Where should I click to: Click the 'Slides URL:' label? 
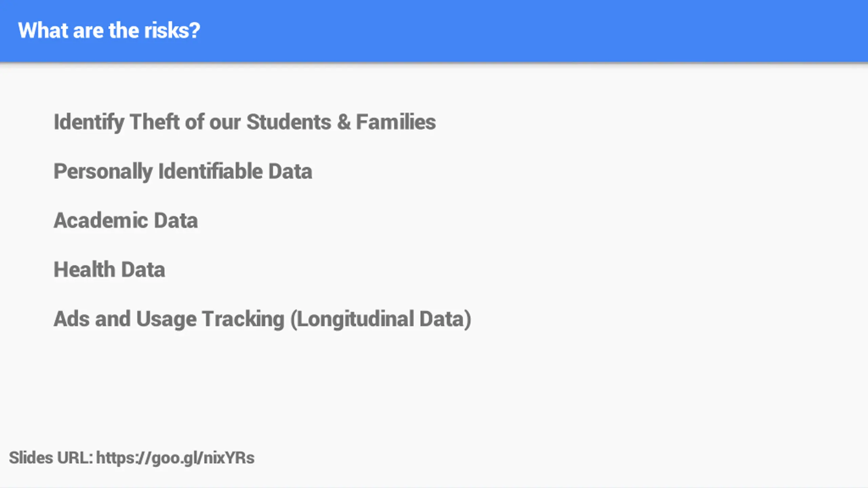(x=51, y=458)
